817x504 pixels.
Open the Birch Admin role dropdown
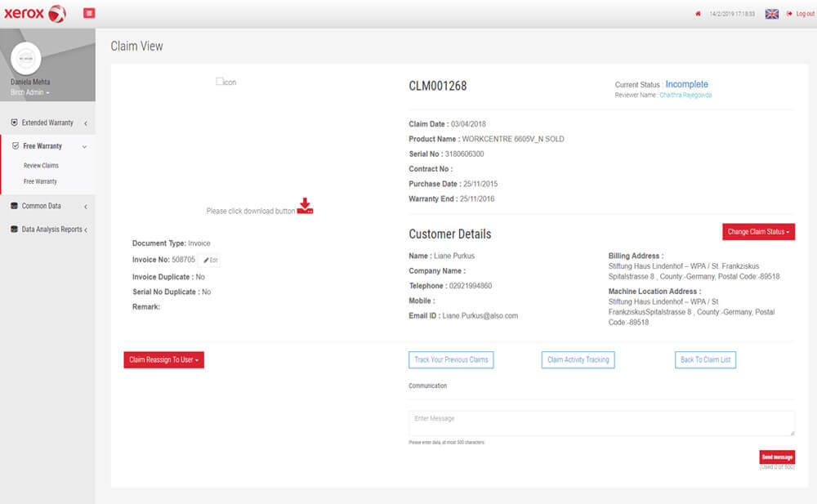(x=29, y=92)
